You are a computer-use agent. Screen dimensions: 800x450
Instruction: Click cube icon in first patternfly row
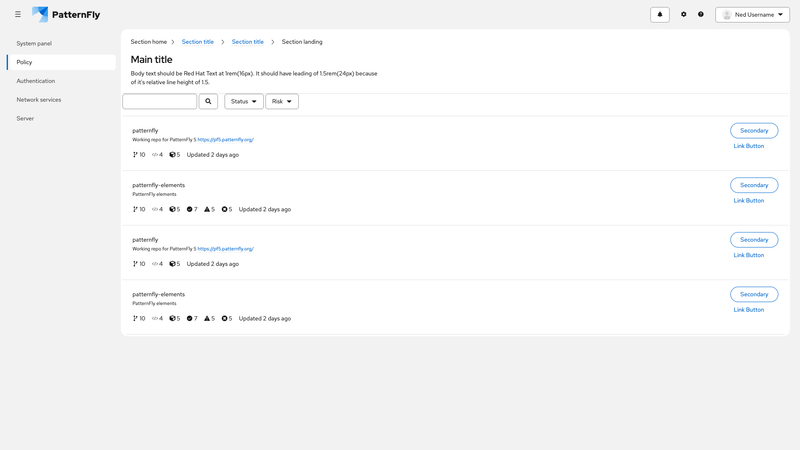172,155
